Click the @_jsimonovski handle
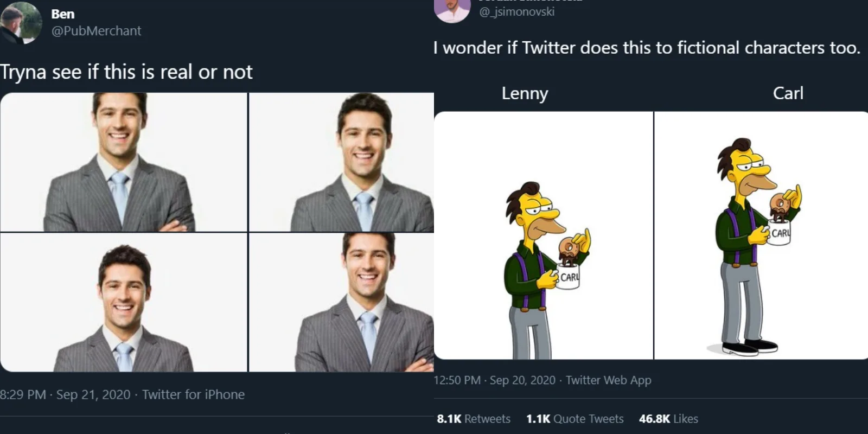Screen dimensions: 868x434 [516, 11]
